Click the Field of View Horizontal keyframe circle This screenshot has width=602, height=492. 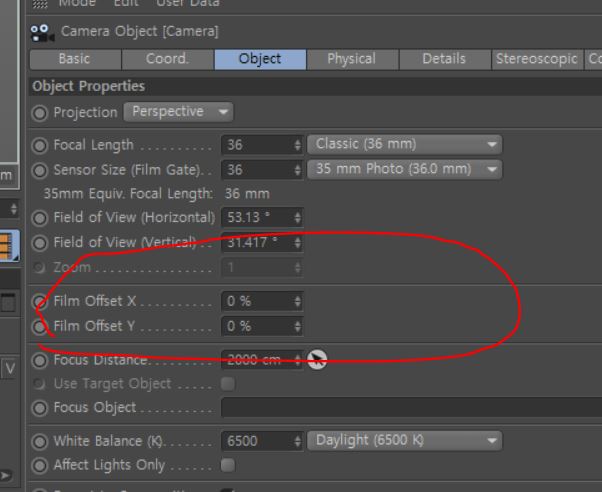click(x=40, y=218)
